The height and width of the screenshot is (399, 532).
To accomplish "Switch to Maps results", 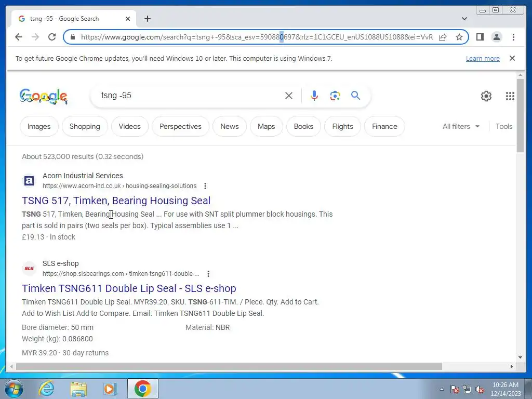I will point(267,126).
